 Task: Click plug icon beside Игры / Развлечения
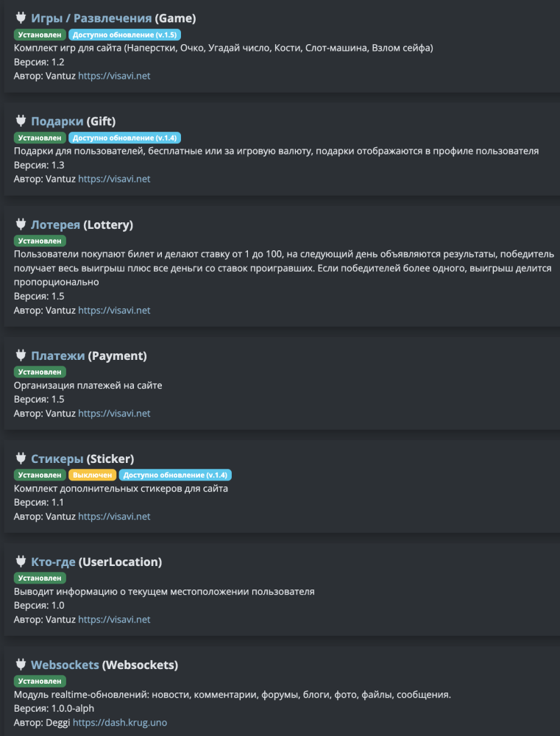pyautogui.click(x=21, y=18)
